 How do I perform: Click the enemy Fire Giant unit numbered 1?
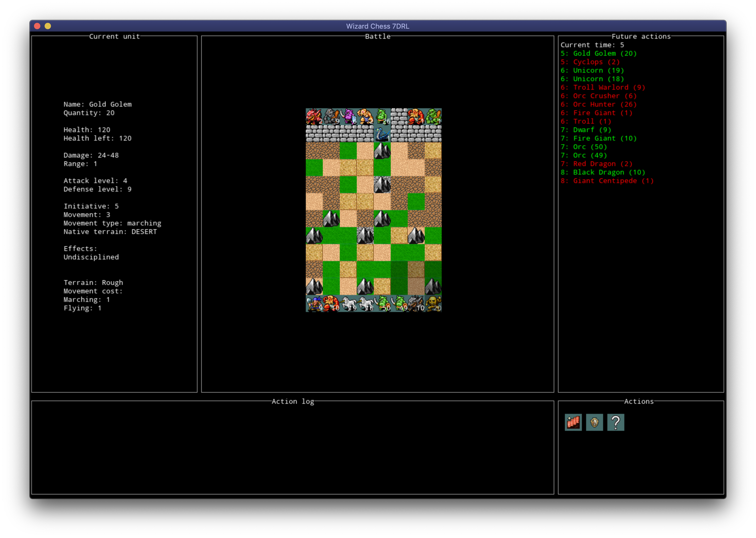tap(416, 117)
